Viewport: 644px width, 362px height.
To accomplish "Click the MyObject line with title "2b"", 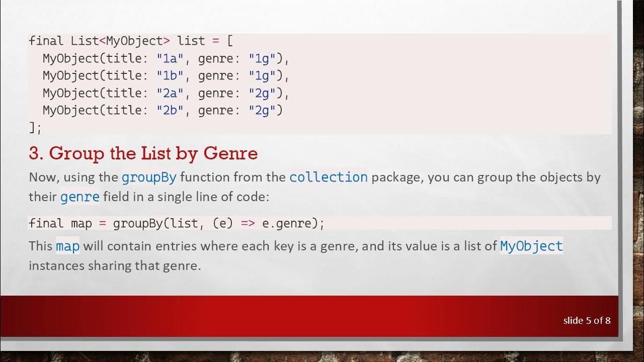I will 163,111.
